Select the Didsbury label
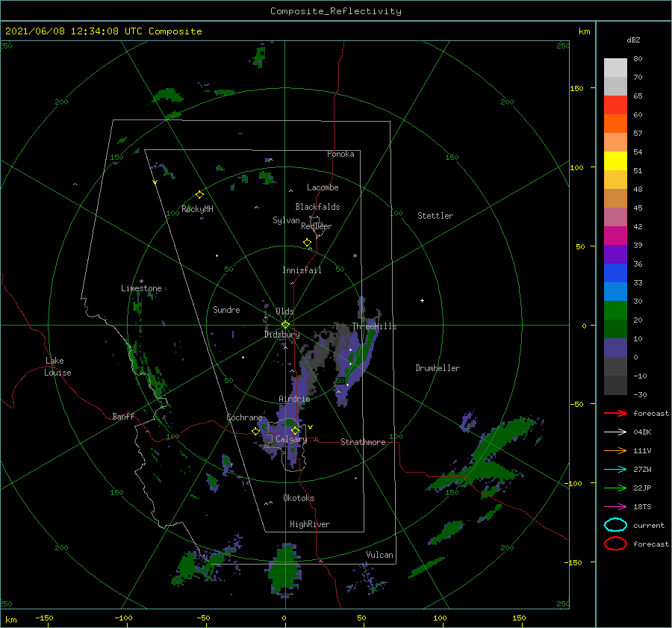The image size is (672, 628). 281,335
